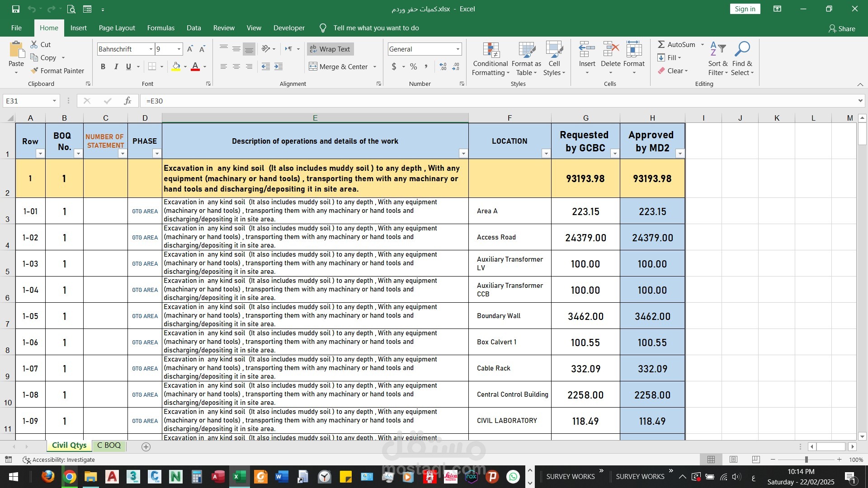Switch to the C BOQ sheet tab
This screenshot has height=488, width=868.
coord(109,446)
